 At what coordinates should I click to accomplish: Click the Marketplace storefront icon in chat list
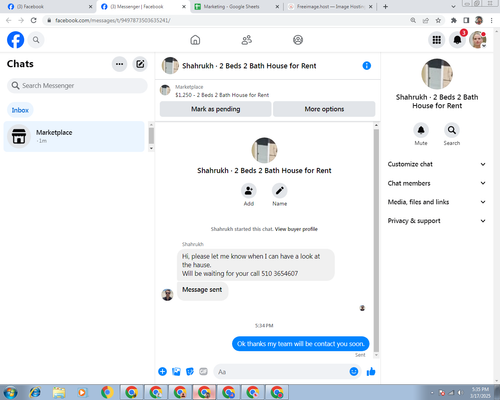coord(19,136)
